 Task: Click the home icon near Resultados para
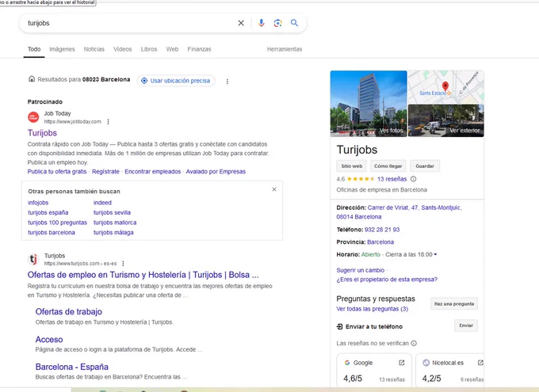pyautogui.click(x=32, y=79)
